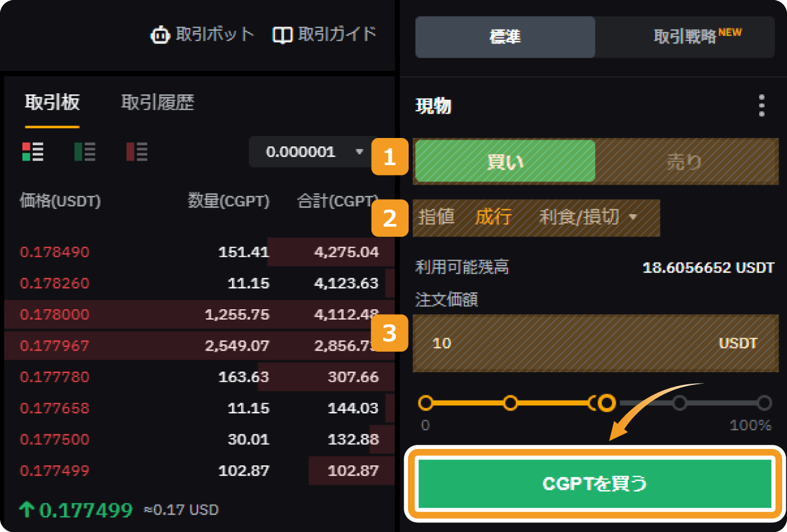Viewport: 787px width, 532px height.
Task: Click the ≈0.17 USD value
Action: click(x=181, y=510)
